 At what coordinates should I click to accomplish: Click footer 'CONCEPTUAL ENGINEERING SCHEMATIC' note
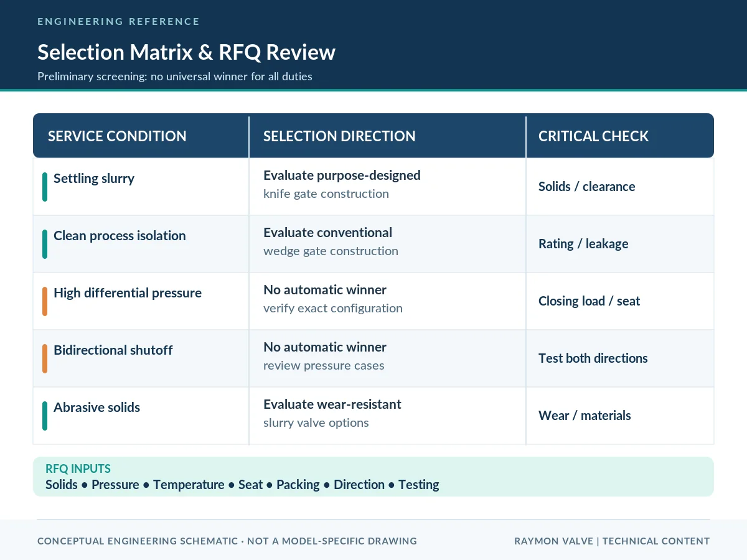[227, 541]
